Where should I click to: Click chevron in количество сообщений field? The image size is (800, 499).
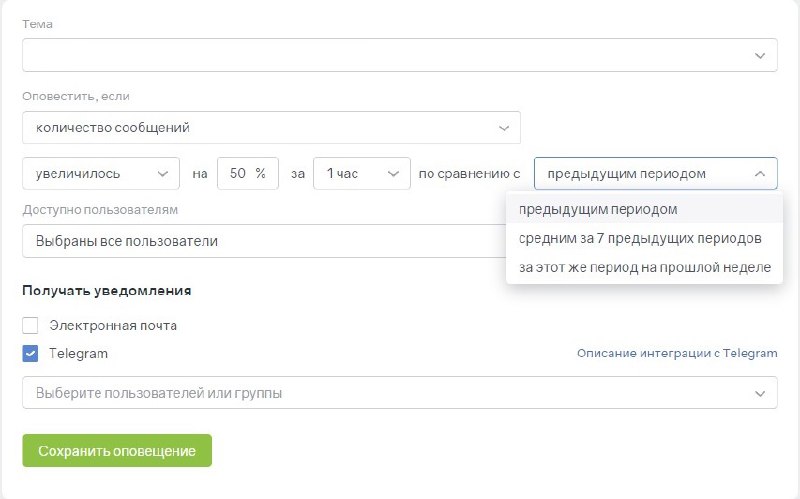[504, 128]
